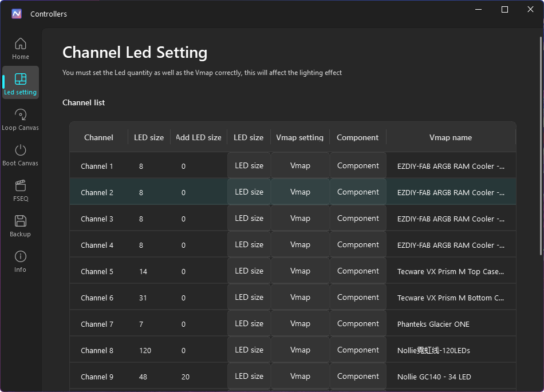Screen dimensions: 544x392
Task: Click LED size button for Channel 2
Action: (249, 192)
